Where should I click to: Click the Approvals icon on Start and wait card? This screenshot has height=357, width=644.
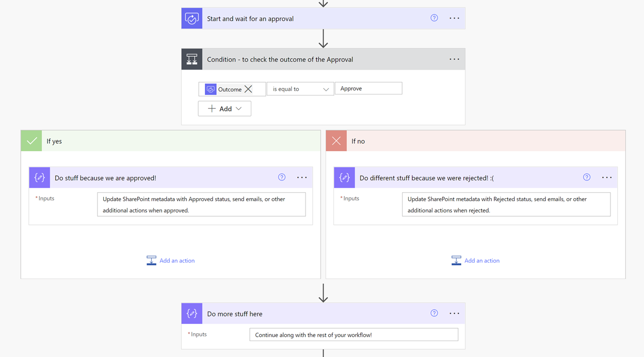(x=191, y=18)
